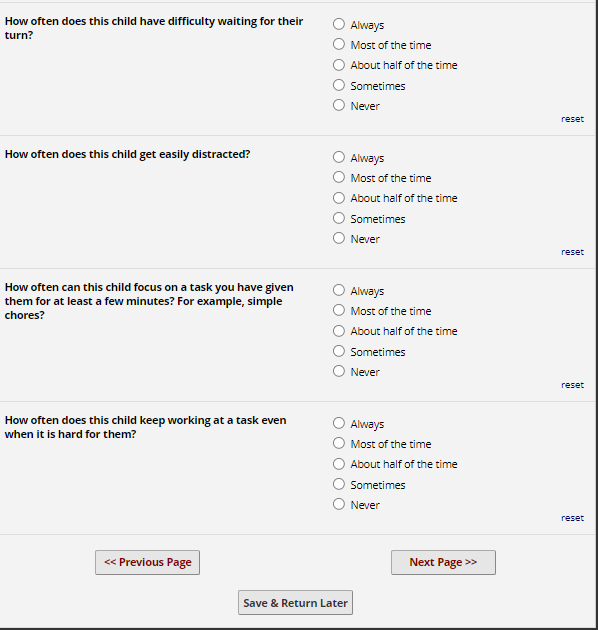
Task: Go to the Previous Page
Action: (x=147, y=562)
